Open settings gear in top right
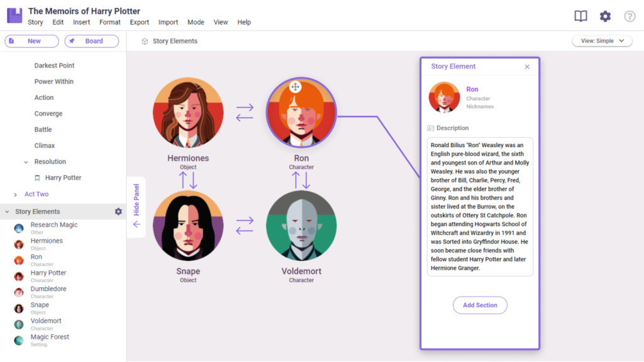Viewport: 644px width, 362px height. click(x=605, y=16)
